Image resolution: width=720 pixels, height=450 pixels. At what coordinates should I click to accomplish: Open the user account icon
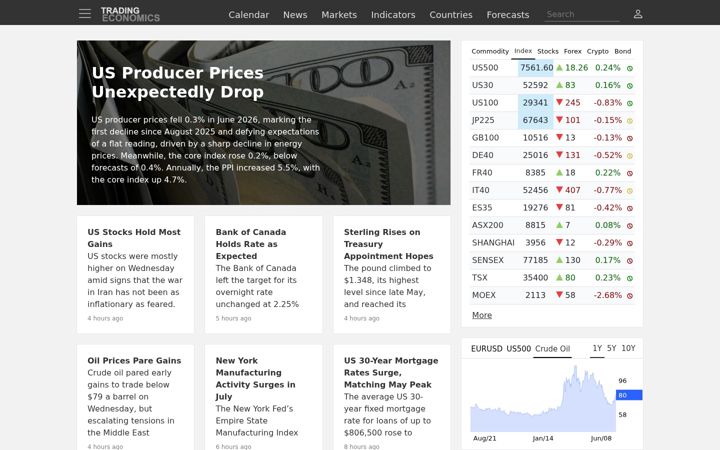(638, 14)
